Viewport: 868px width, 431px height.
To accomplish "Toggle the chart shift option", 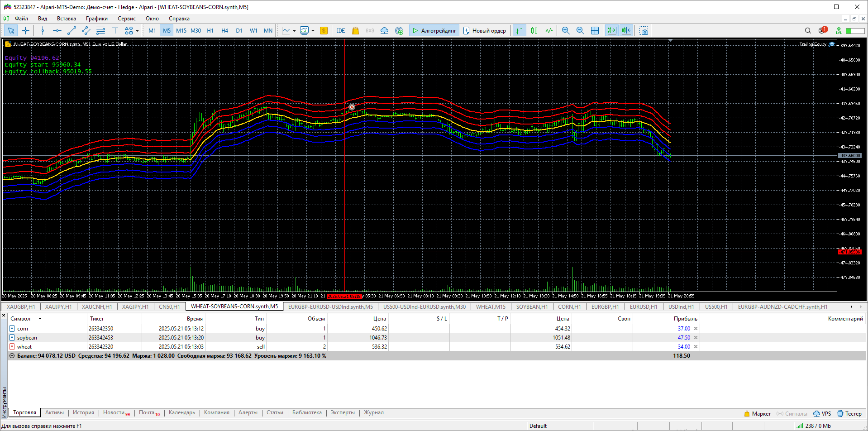I will pos(626,31).
